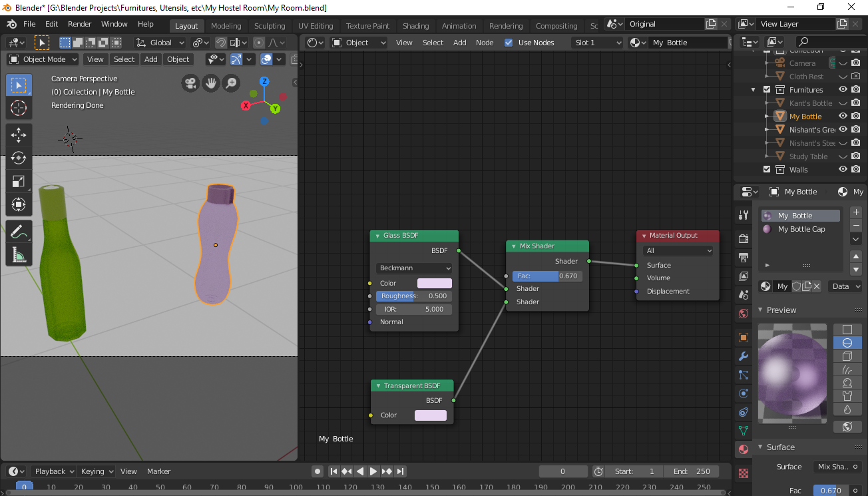Open the Output properties tab icon

744,257
